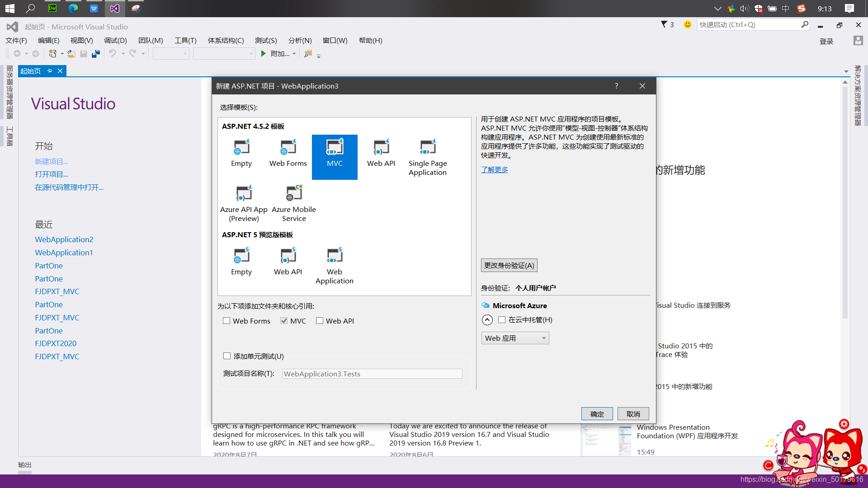Select the ASP.NET 4.5.2 Empty template
Image resolution: width=868 pixels, height=488 pixels.
(241, 154)
